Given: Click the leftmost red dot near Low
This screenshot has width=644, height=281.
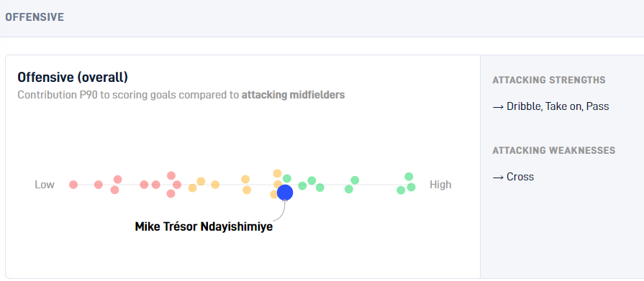Looking at the screenshot, I should coord(73,185).
